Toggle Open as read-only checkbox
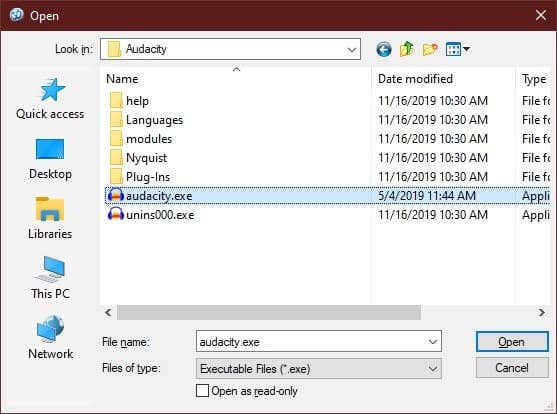Viewport: 557px width, 414px height. pyautogui.click(x=202, y=391)
